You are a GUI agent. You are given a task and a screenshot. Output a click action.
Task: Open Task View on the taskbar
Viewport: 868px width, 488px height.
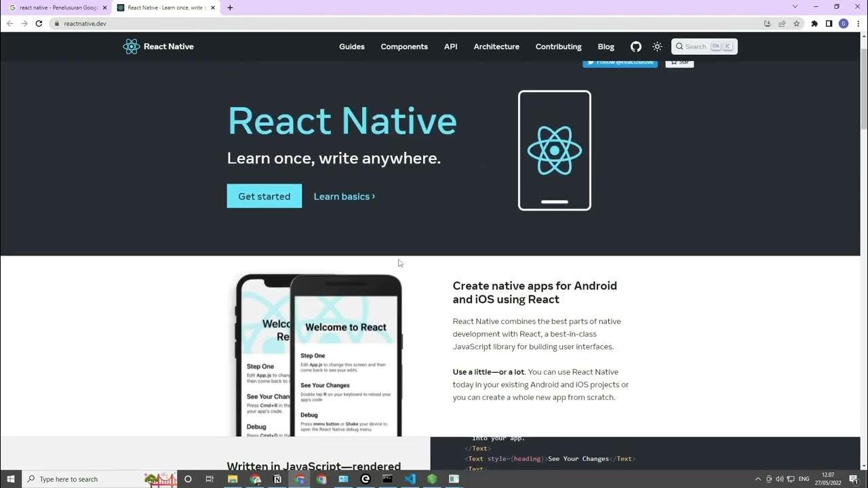coord(210,479)
